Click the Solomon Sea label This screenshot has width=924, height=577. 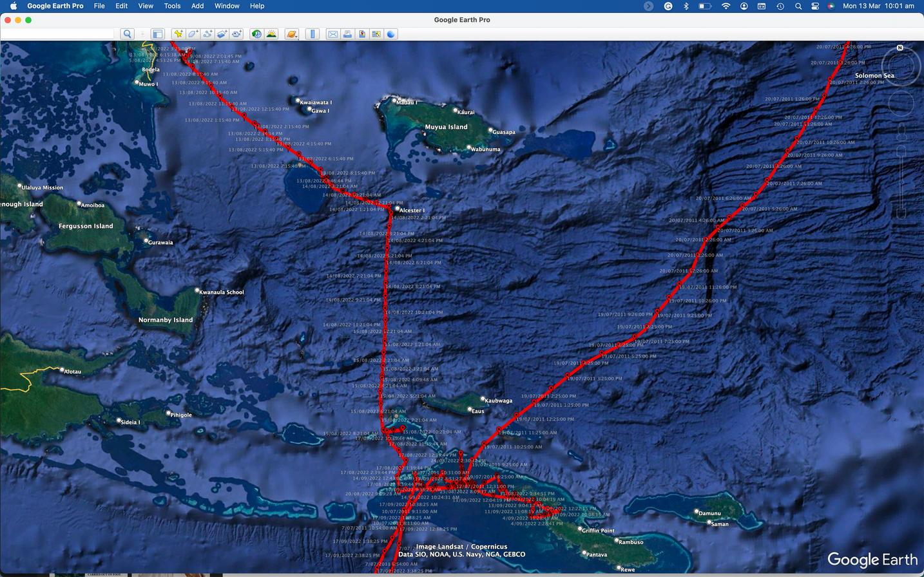(874, 75)
